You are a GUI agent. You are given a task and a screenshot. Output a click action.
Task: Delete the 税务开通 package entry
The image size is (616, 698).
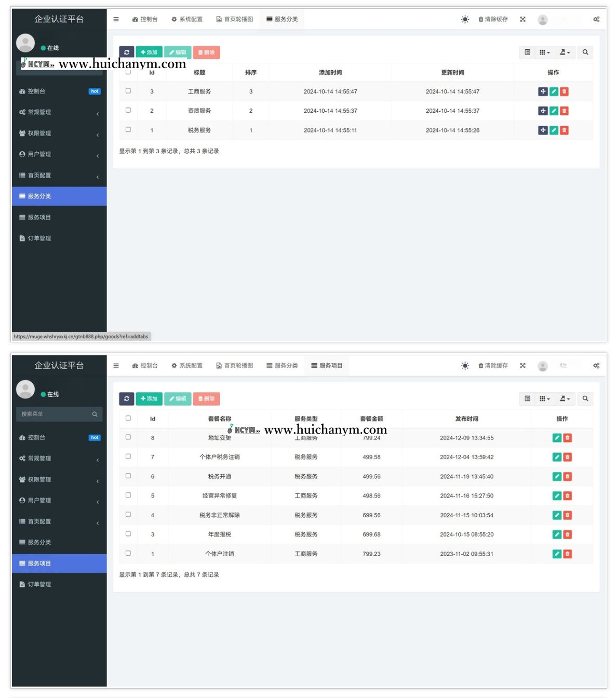pos(568,476)
